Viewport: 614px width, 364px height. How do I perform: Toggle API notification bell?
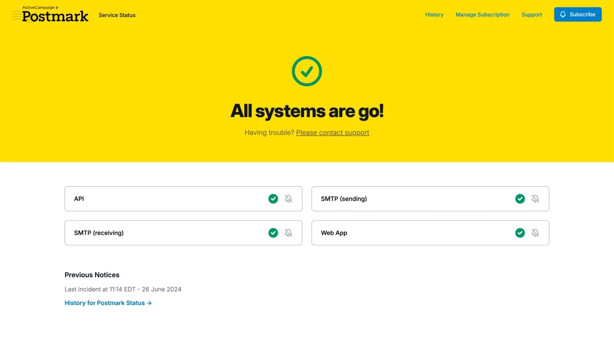(288, 199)
